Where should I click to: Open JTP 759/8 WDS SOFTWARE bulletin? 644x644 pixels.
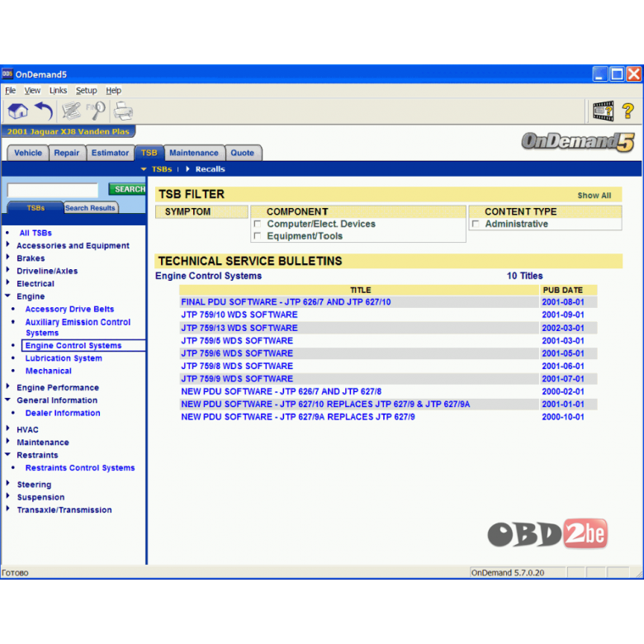pos(237,366)
